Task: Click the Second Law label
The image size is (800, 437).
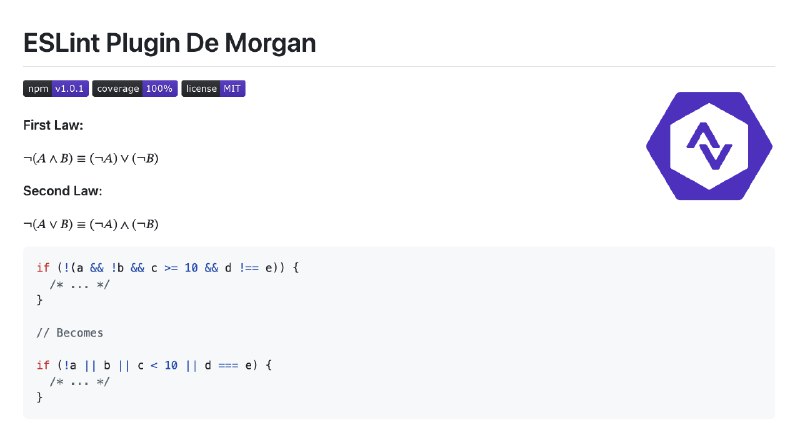Action: point(63,191)
